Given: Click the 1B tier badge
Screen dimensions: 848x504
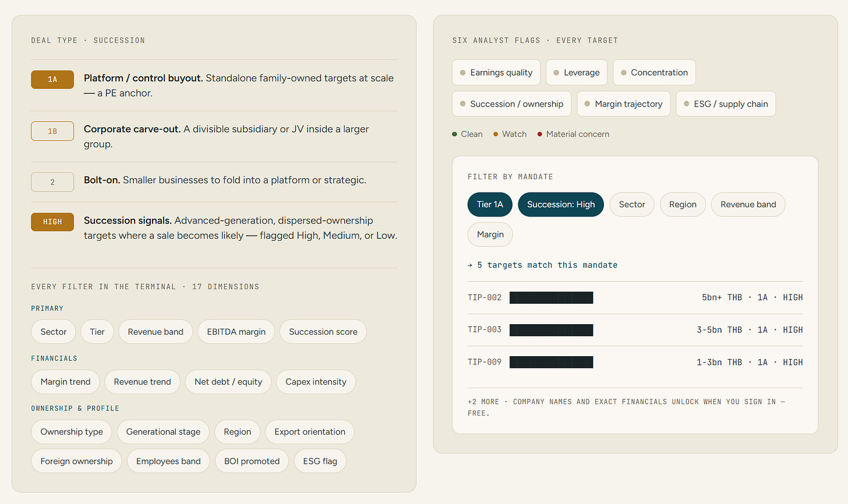Looking at the screenshot, I should click(52, 131).
